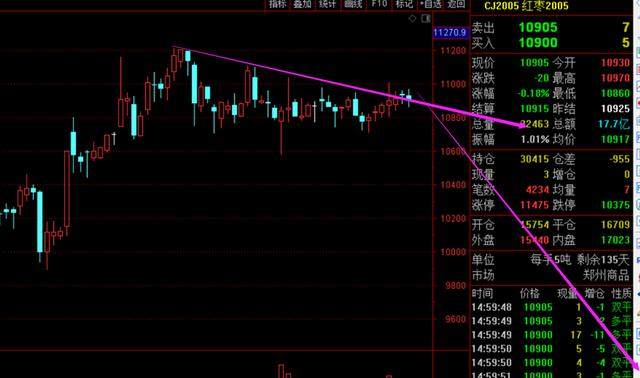Activate the 画线 draw-line tool
The image size is (640, 378).
click(353, 4)
